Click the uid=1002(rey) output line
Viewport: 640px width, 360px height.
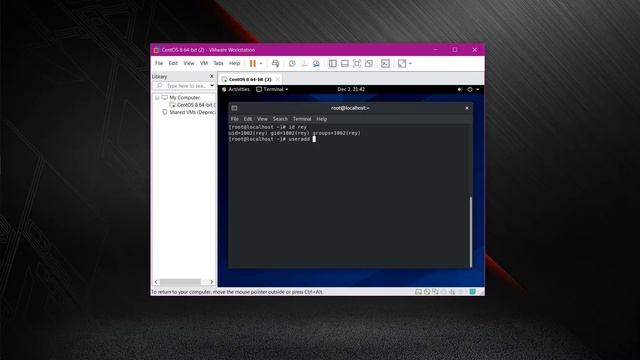coord(294,133)
